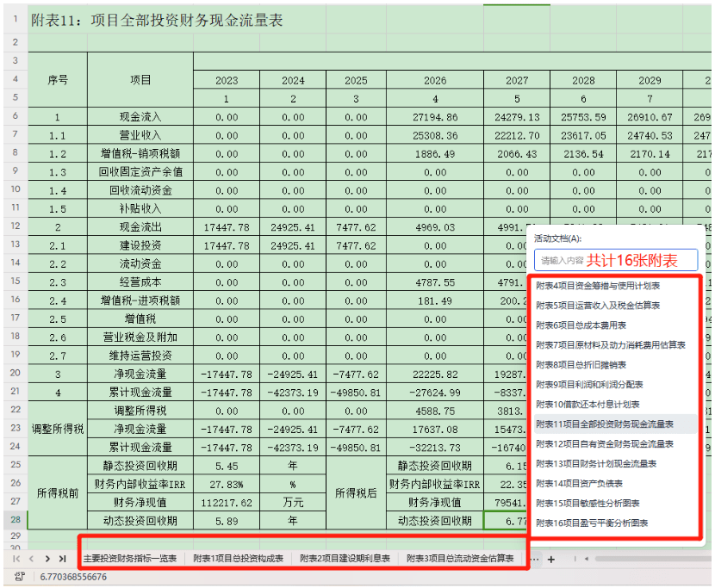Click the 现金流入 row label

pyautogui.click(x=140, y=117)
